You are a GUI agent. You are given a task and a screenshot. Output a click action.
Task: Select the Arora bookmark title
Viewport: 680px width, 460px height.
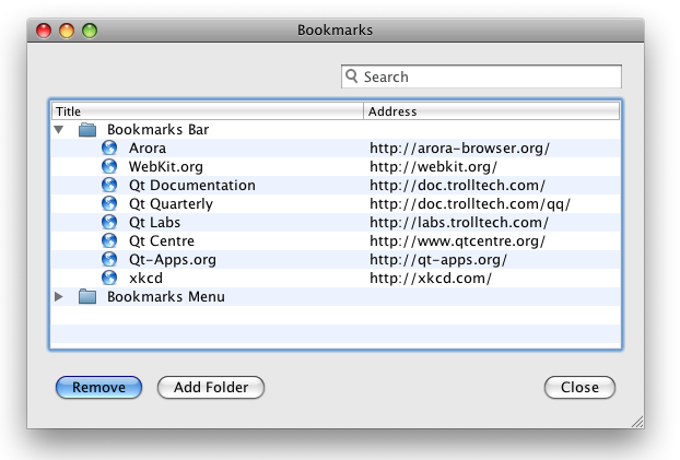coord(147,148)
